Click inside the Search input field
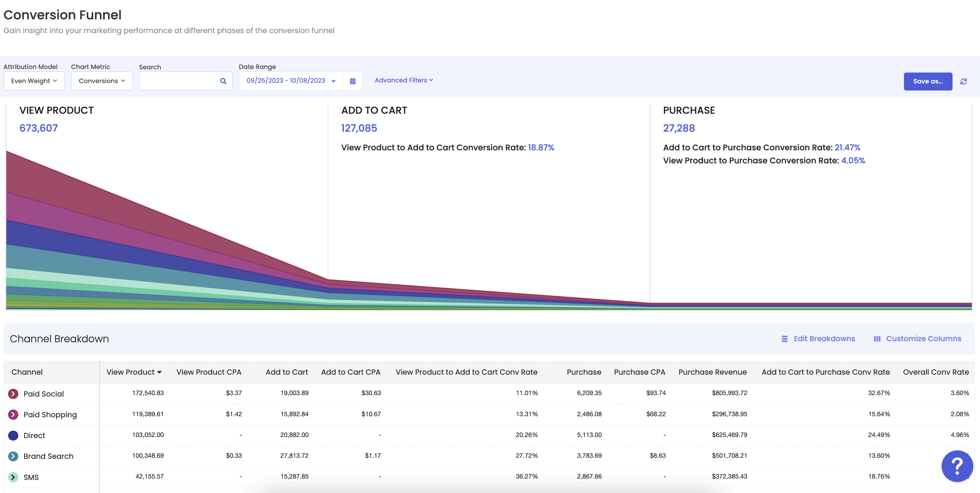The width and height of the screenshot is (980, 493). [179, 81]
